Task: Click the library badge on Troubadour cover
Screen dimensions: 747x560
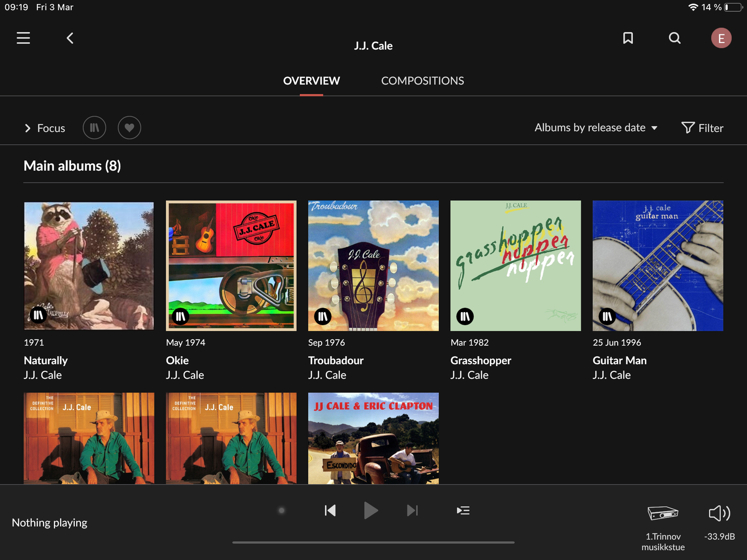Action: [x=323, y=316]
